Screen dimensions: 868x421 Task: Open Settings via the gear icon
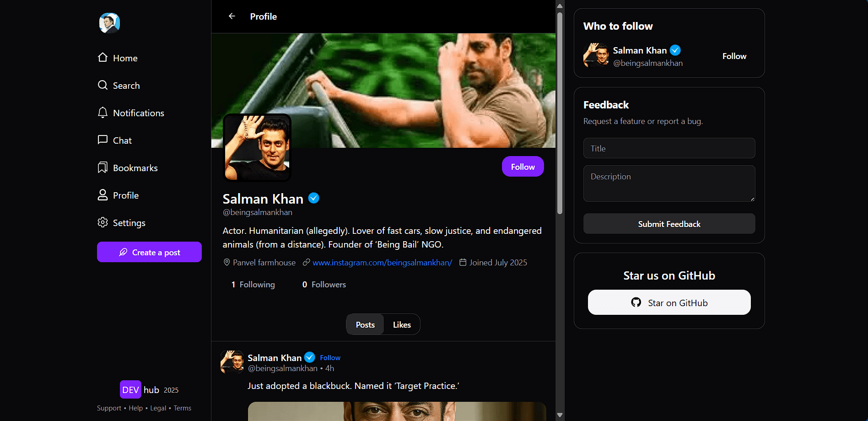[x=103, y=222]
